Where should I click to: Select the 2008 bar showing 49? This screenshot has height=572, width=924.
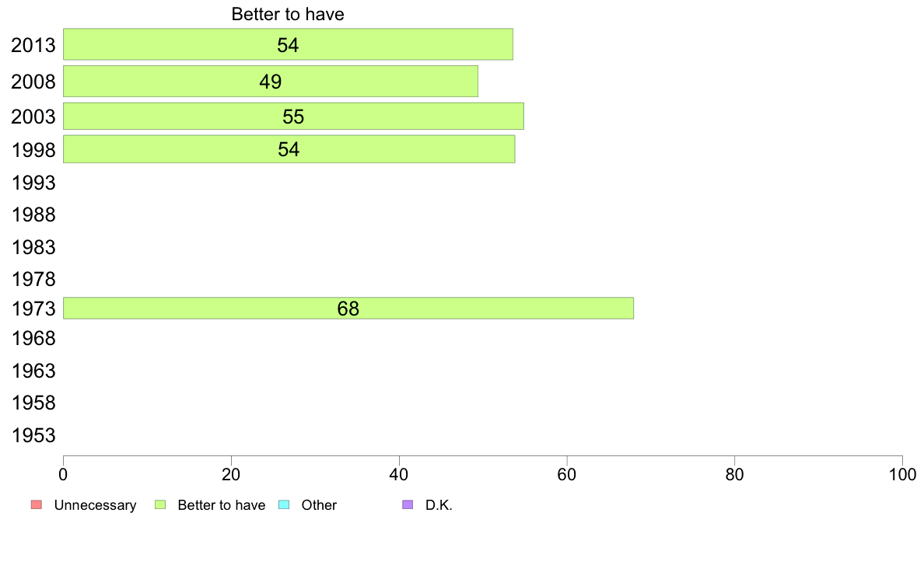pyautogui.click(x=271, y=82)
